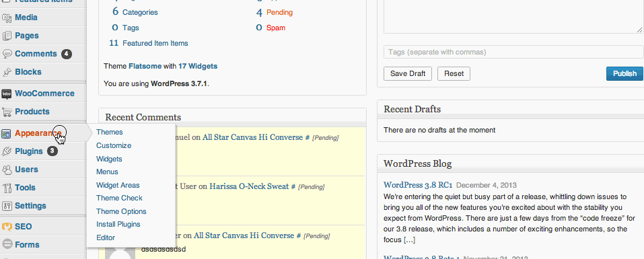Select Theme Options from the Appearance flyout
The image size is (644, 259).
[x=121, y=211]
